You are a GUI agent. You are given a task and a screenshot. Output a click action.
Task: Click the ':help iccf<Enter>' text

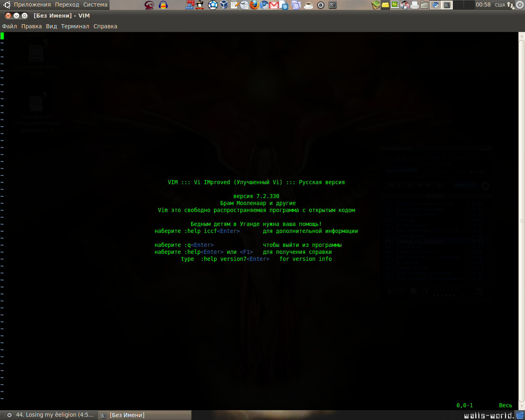[x=212, y=231]
